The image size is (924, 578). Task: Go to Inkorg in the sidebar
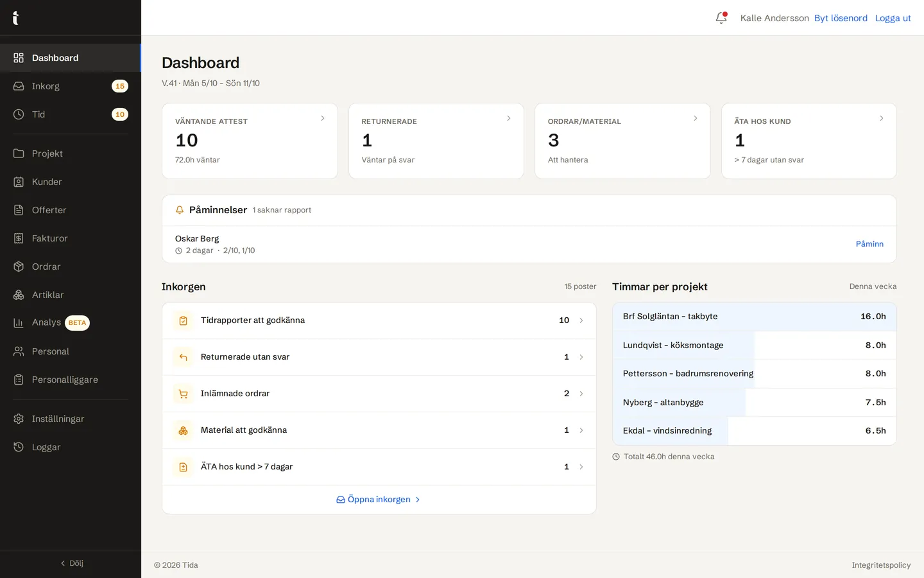pyautogui.click(x=71, y=86)
